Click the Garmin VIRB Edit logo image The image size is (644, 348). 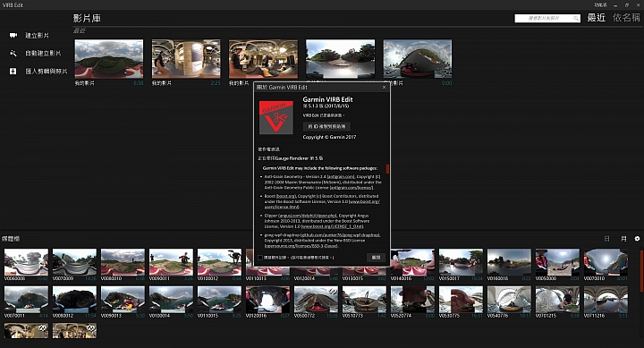pyautogui.click(x=276, y=117)
